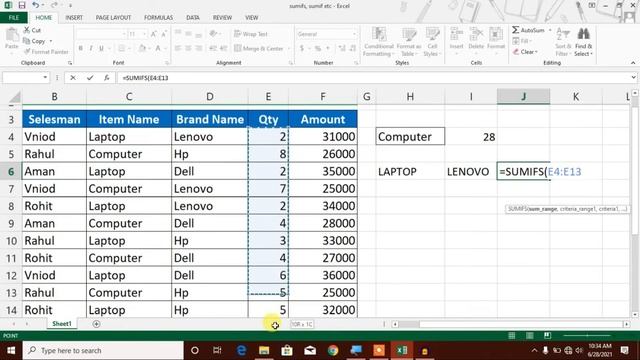Switch to the VIEW tab
640x360 pixels.
pyautogui.click(x=251, y=18)
